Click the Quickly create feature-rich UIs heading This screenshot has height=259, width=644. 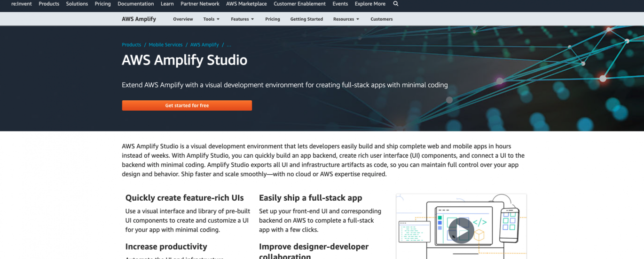[184, 198]
